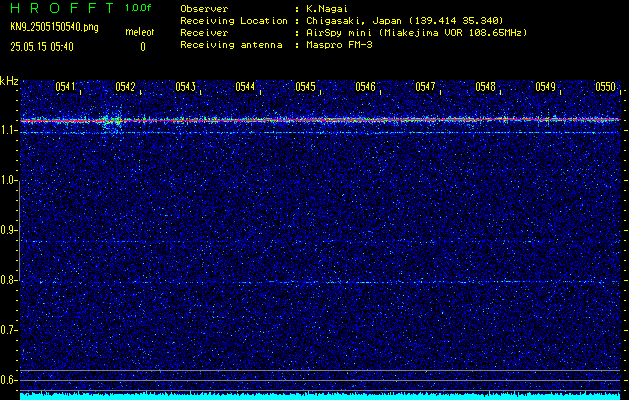
Task: Click the Receiver AirSpy mini text
Action: coord(417,32)
